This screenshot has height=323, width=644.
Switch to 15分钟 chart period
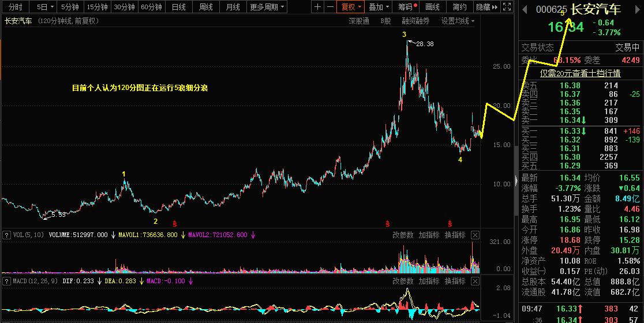tap(98, 7)
